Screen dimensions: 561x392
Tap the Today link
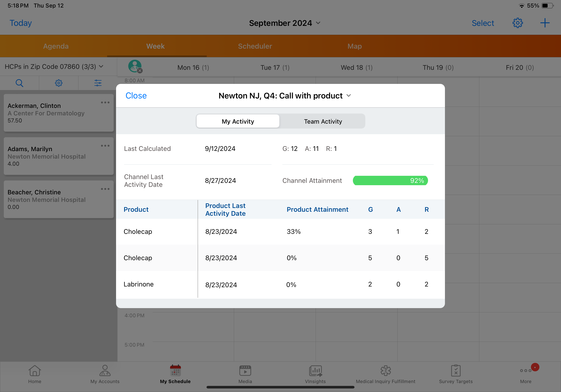pos(20,23)
